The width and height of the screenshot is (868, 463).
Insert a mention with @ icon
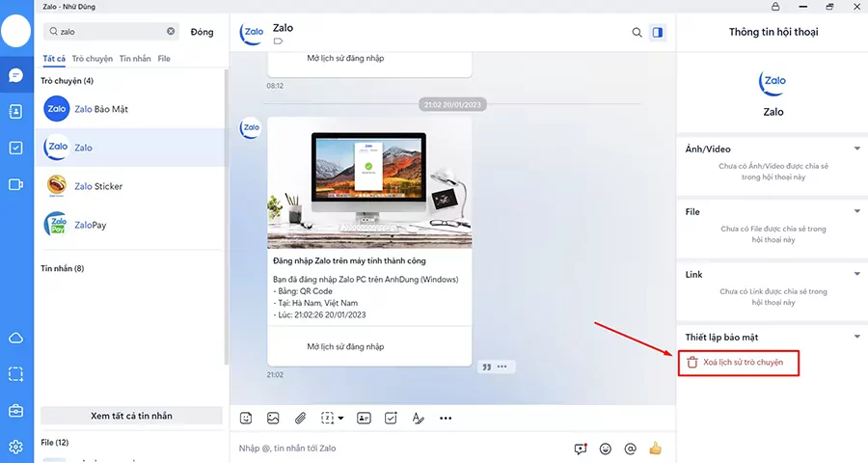(x=630, y=449)
